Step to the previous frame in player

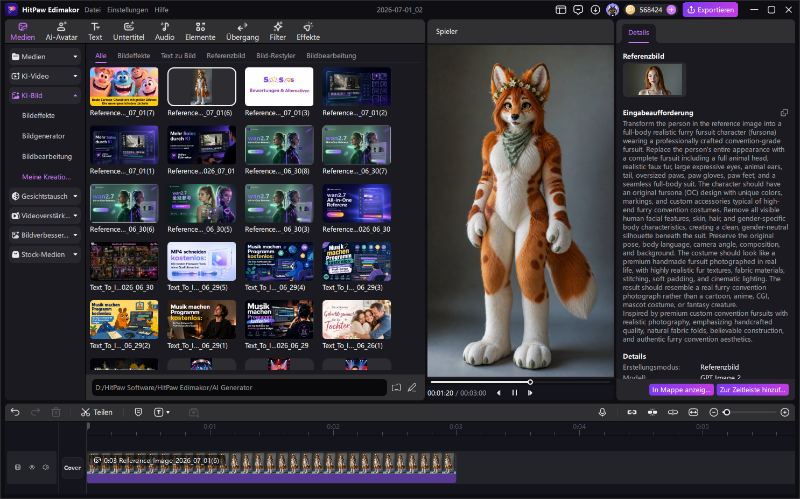coord(498,393)
